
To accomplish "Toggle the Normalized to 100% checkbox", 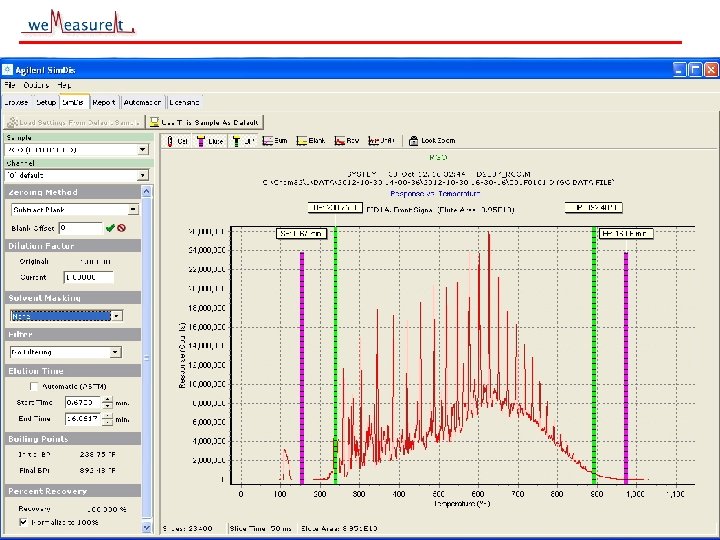I will (24, 523).
